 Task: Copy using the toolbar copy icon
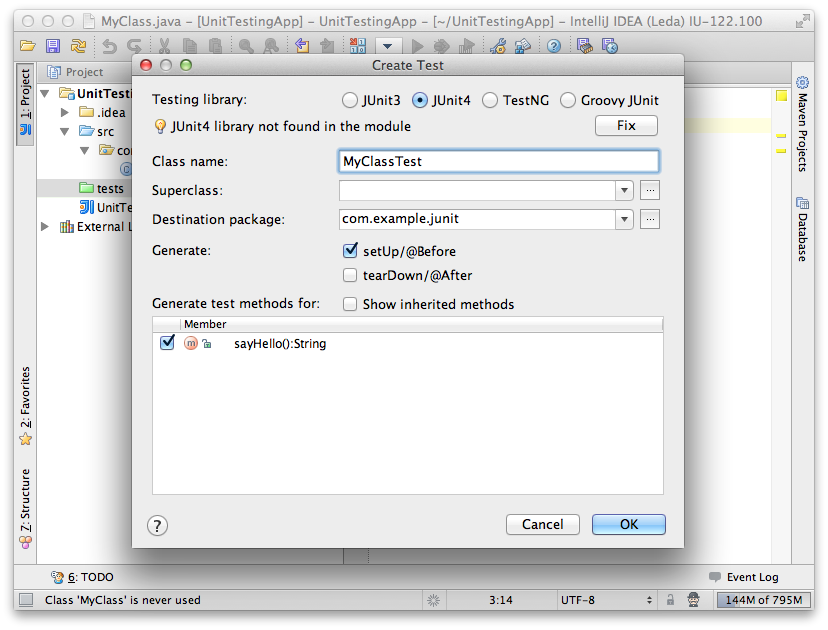[190, 46]
